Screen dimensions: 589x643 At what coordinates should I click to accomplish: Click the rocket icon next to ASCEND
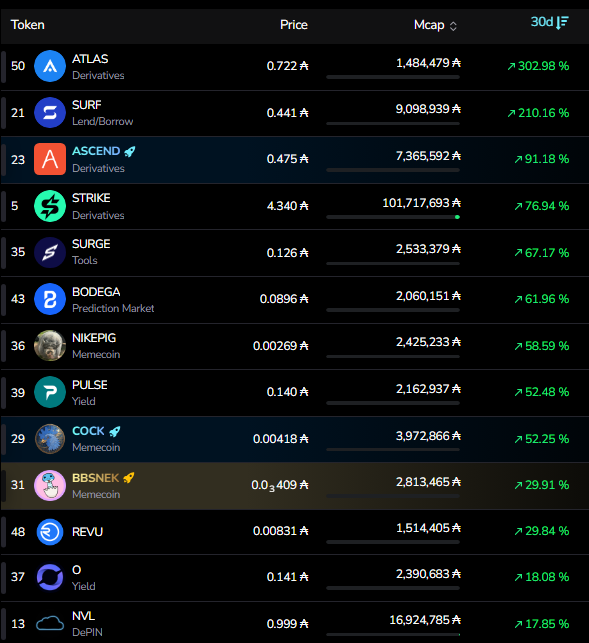(x=130, y=151)
